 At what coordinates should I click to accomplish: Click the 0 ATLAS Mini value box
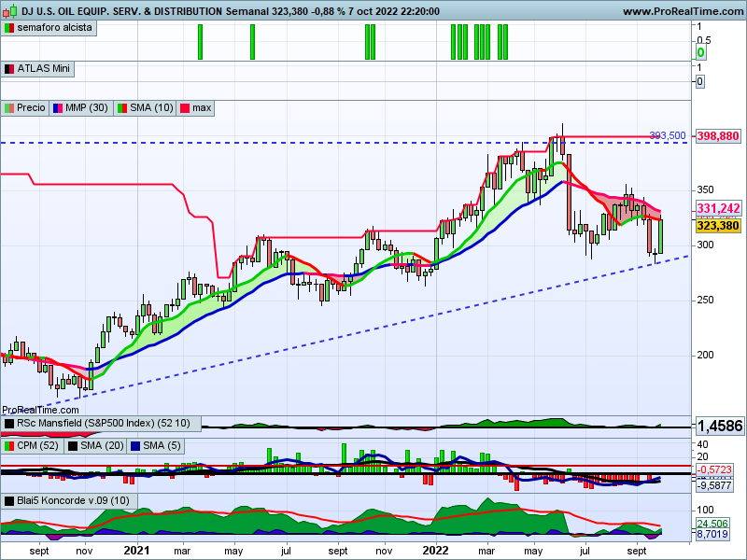(699, 81)
